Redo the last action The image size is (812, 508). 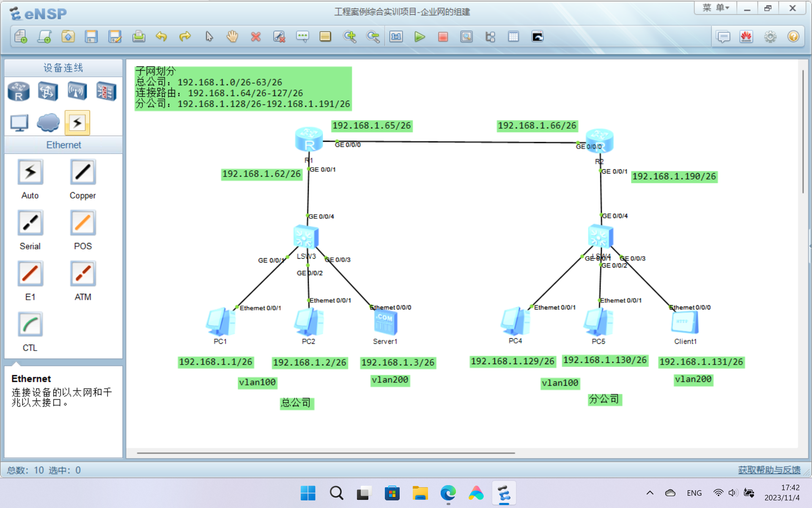tap(185, 37)
